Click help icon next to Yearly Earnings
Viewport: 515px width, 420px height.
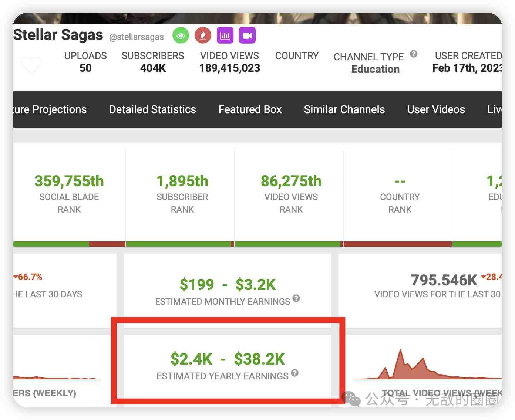[x=294, y=373]
